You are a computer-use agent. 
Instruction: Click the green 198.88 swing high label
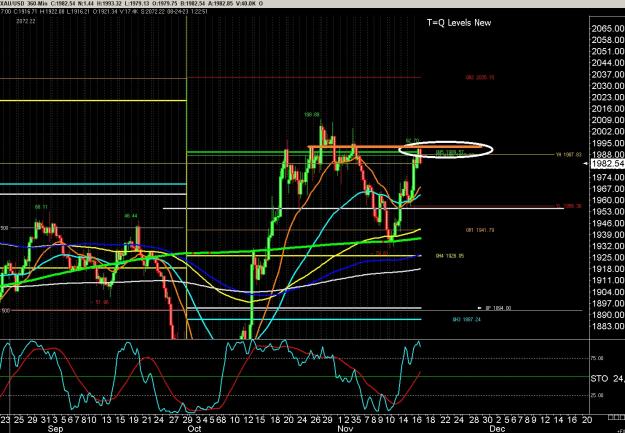tap(311, 115)
